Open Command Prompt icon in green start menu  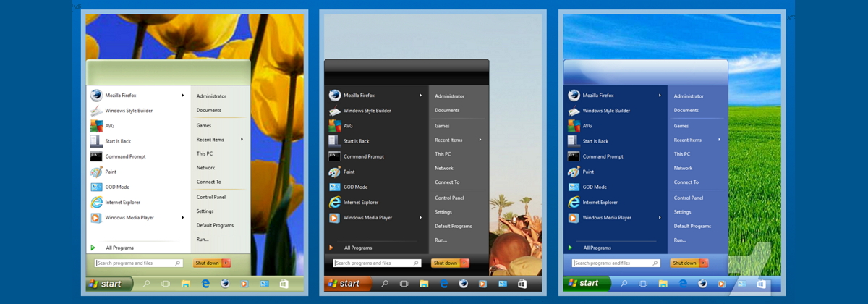tap(96, 156)
